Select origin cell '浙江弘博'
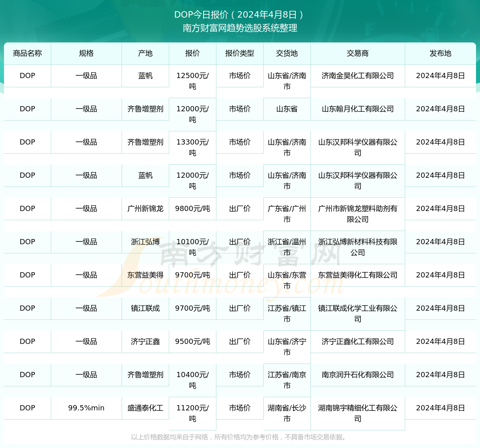The height and width of the screenshot is (448, 480). (146, 242)
